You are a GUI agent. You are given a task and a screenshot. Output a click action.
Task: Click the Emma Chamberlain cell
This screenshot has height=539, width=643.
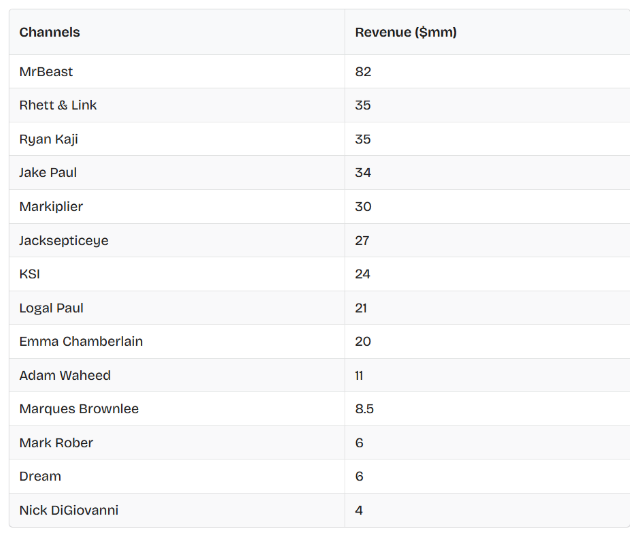[81, 341]
